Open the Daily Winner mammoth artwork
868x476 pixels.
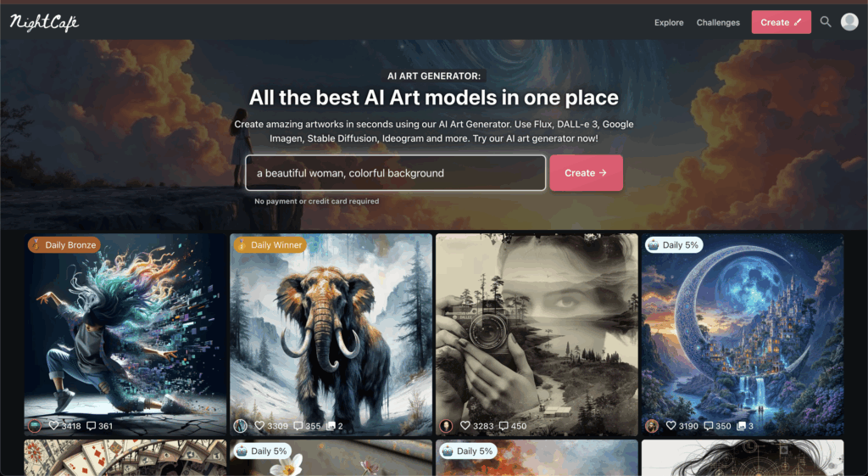click(x=331, y=334)
